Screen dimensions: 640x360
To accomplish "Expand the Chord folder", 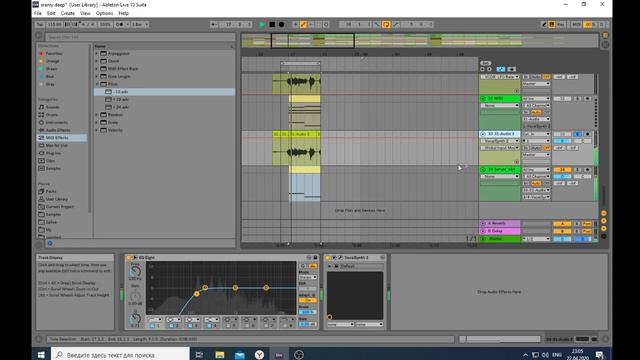I will pos(97,61).
